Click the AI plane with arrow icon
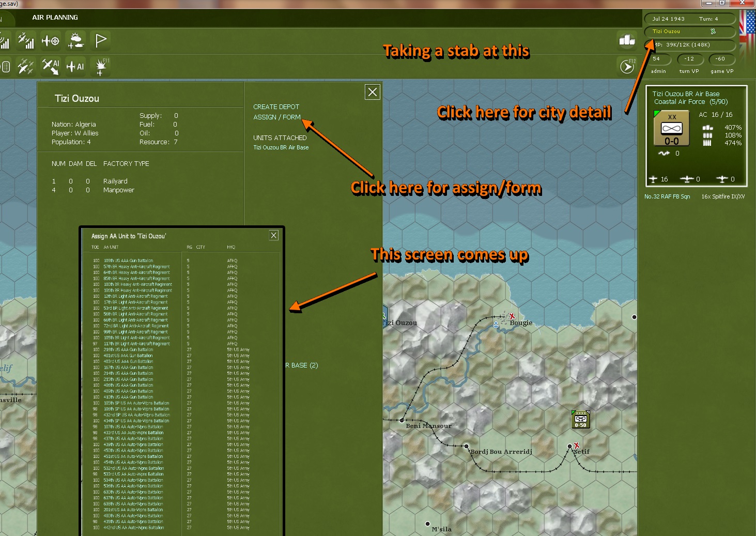 tap(51, 66)
